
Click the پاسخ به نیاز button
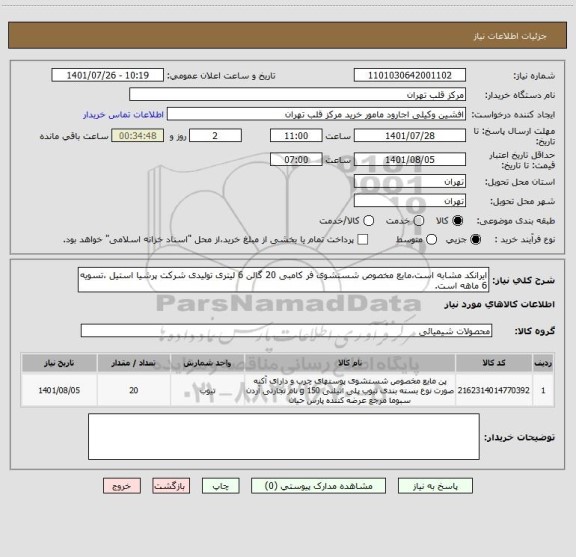point(435,486)
